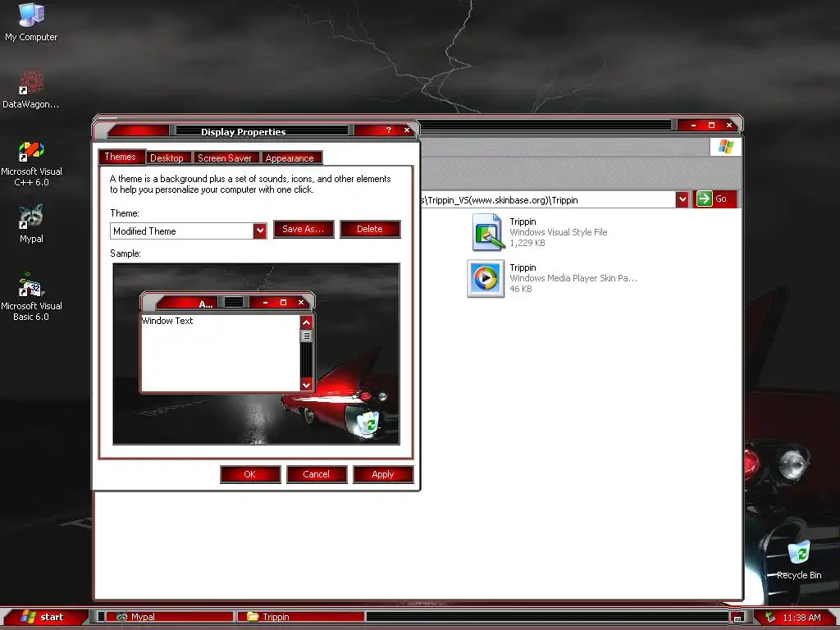
Task: Launch the DataWagon shortcut on desktop
Action: (x=31, y=89)
